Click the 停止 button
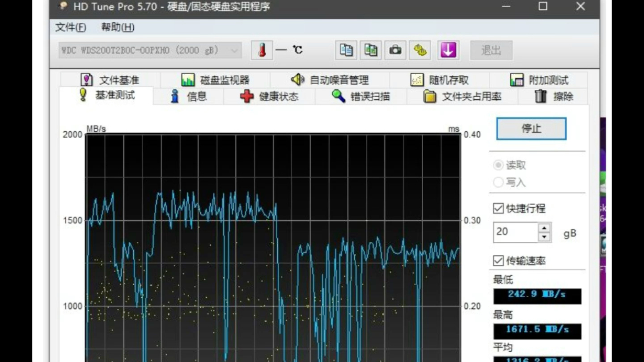 [531, 129]
